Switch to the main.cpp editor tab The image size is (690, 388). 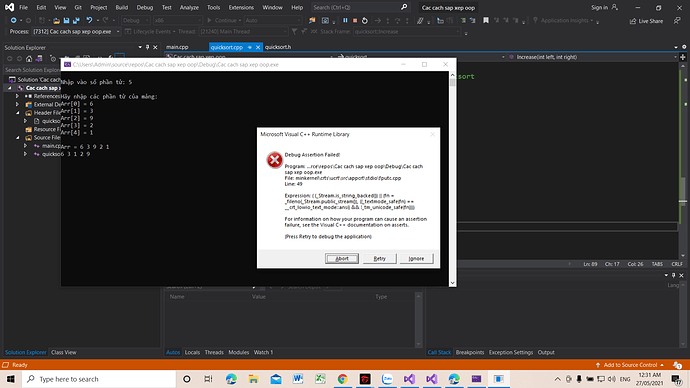(x=177, y=47)
